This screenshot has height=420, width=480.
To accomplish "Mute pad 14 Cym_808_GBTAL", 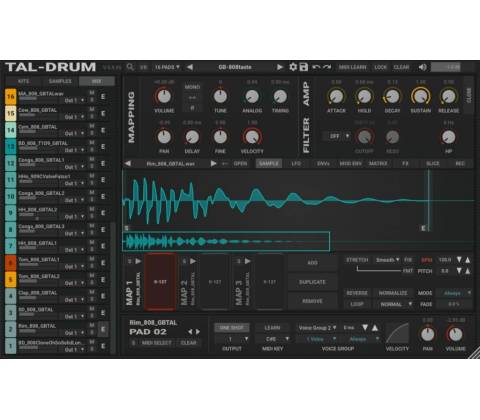I will [x=92, y=126].
